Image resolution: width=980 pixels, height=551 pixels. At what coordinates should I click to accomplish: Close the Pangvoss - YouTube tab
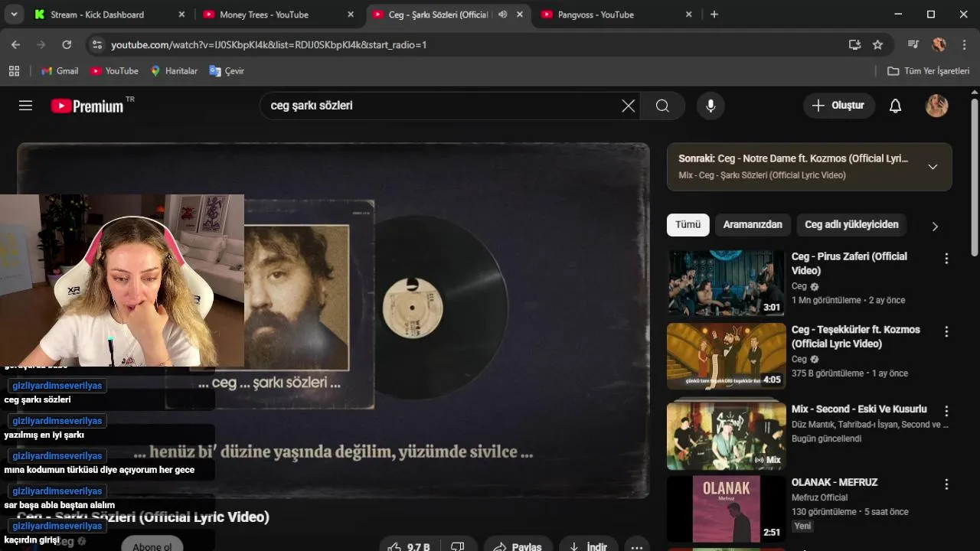[x=688, y=15]
